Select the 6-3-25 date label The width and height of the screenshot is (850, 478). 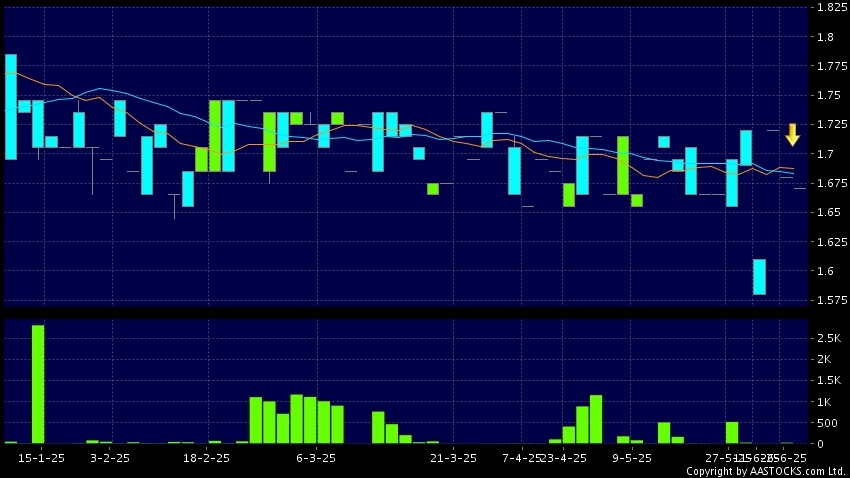click(x=315, y=458)
